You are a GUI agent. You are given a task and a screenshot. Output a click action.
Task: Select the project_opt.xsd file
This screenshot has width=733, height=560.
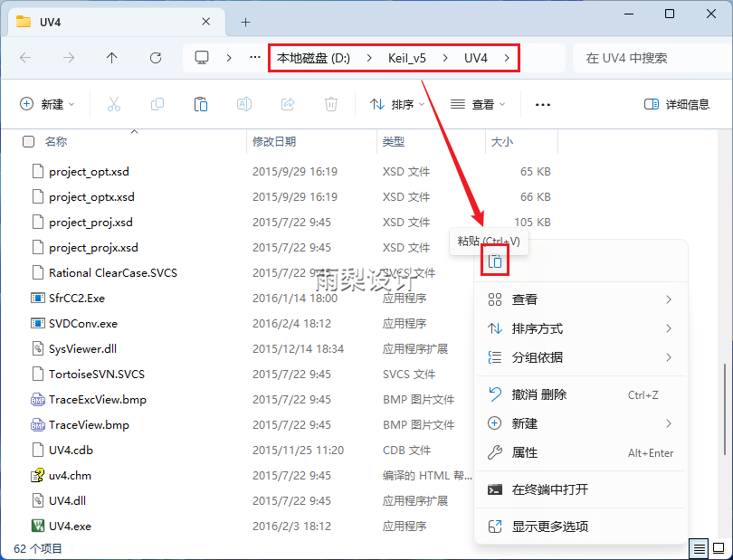(x=89, y=172)
